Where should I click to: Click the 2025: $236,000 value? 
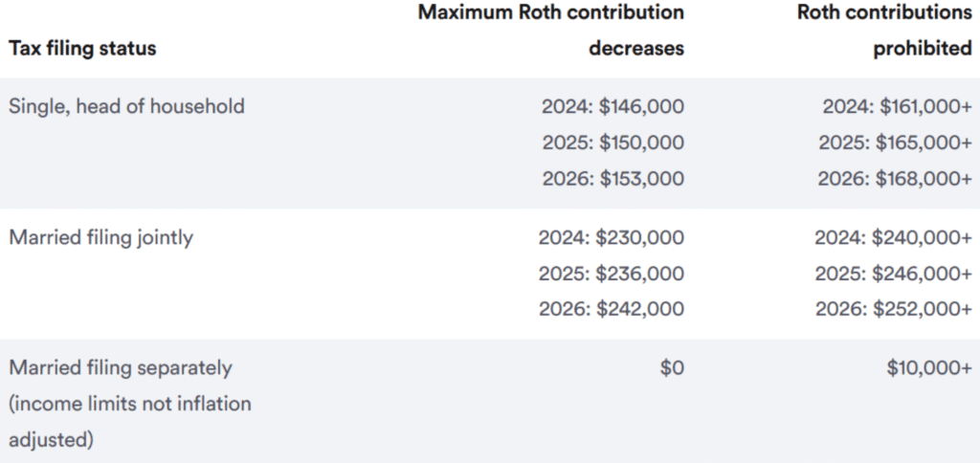point(611,274)
